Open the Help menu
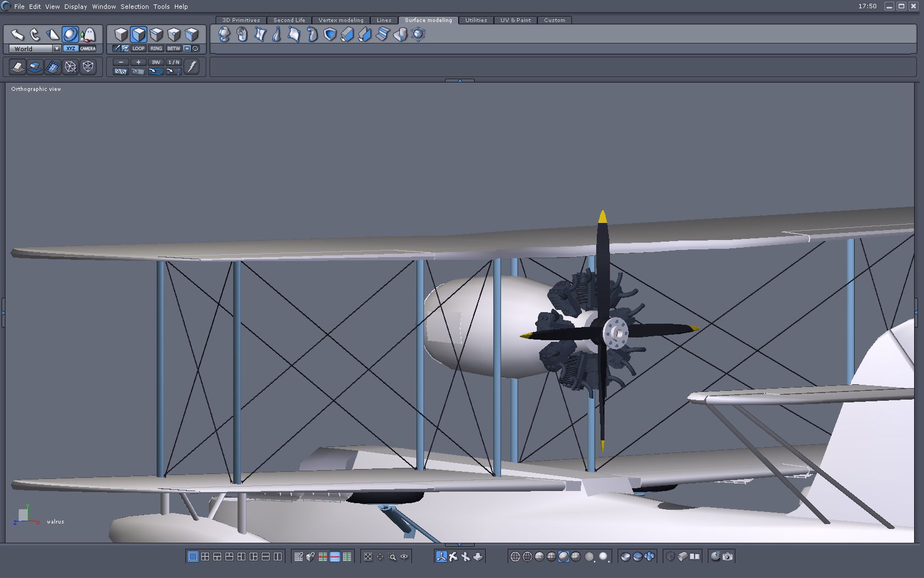Screen dimensions: 924x578 181,7
